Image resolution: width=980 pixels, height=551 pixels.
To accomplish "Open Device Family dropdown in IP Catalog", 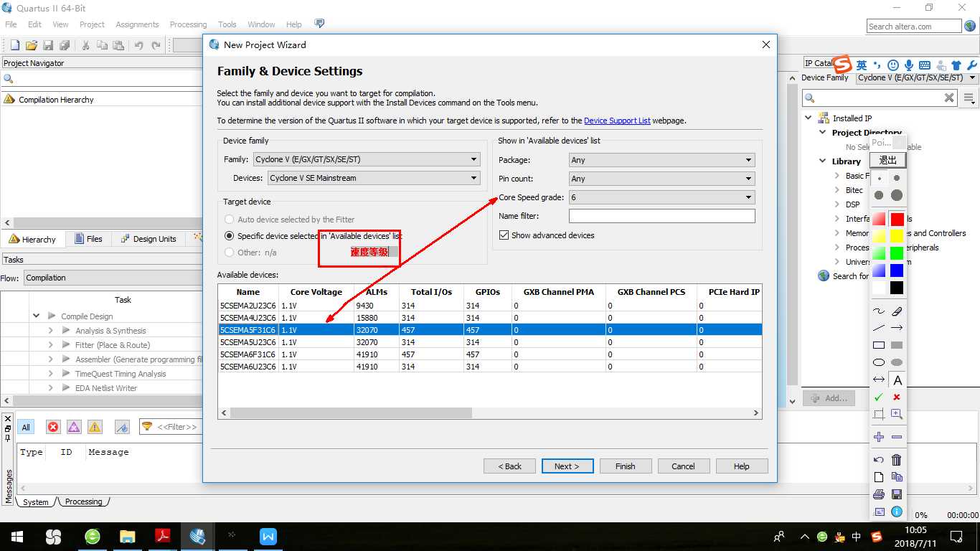I will (918, 77).
